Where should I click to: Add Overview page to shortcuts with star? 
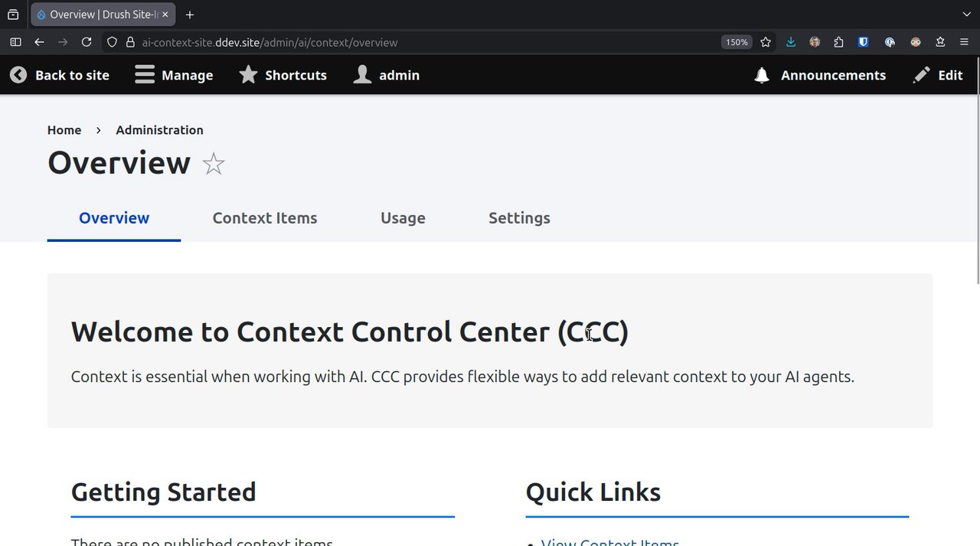point(214,163)
